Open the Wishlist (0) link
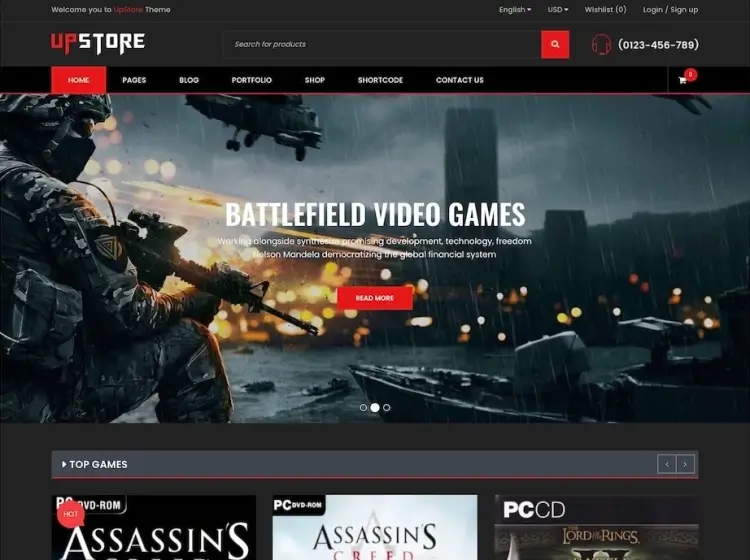Screen dimensions: 750x560 tap(605, 10)
